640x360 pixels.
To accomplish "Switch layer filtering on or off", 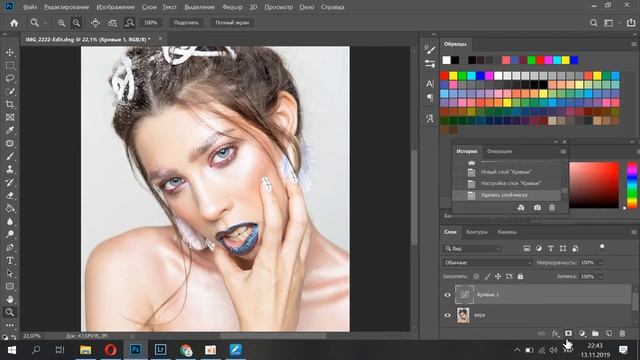I will (602, 247).
